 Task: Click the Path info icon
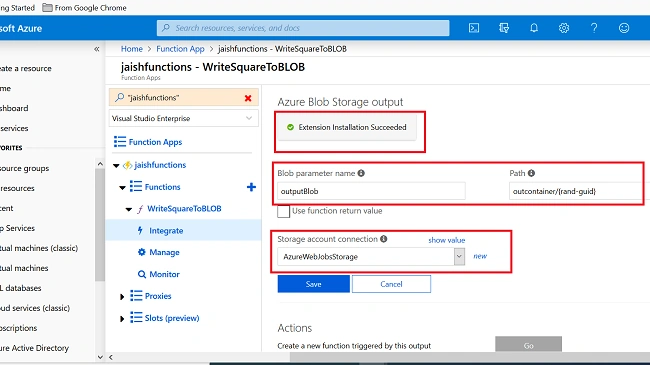coord(531,173)
